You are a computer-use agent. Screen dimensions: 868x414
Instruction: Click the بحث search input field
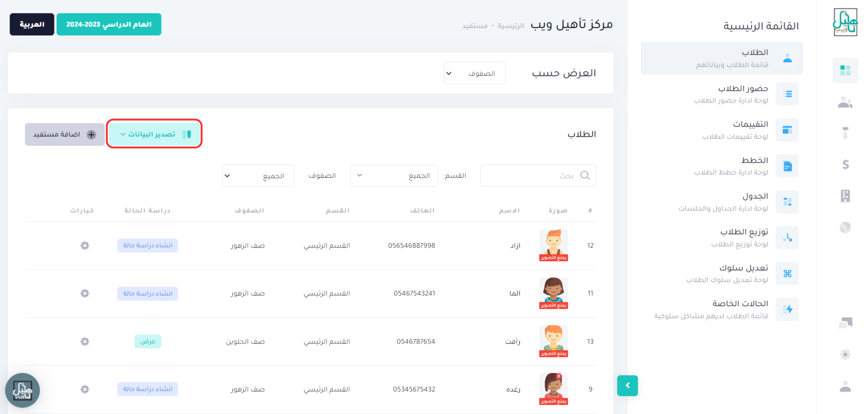[x=538, y=175]
